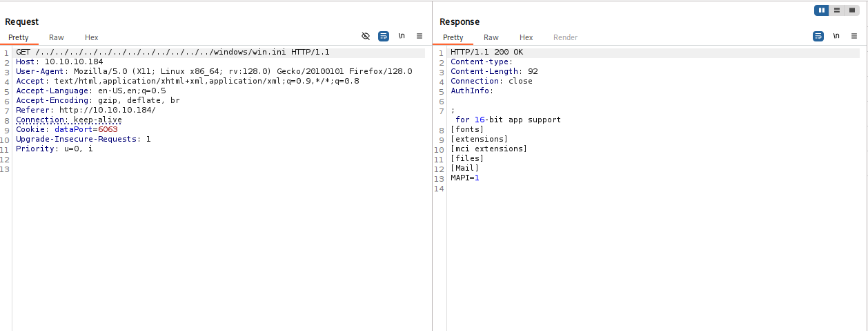Select combined tabbed layout icon
868x331 pixels.
tap(852, 10)
